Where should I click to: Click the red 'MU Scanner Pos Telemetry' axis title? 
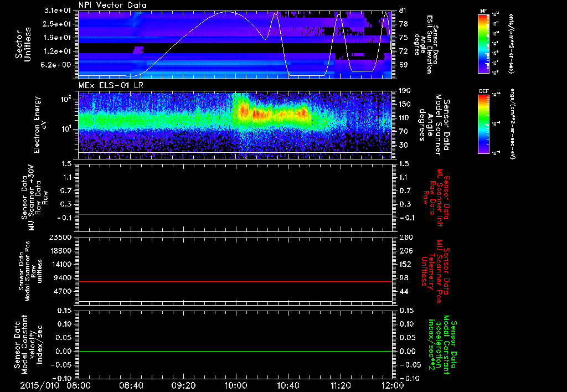(x=436, y=271)
